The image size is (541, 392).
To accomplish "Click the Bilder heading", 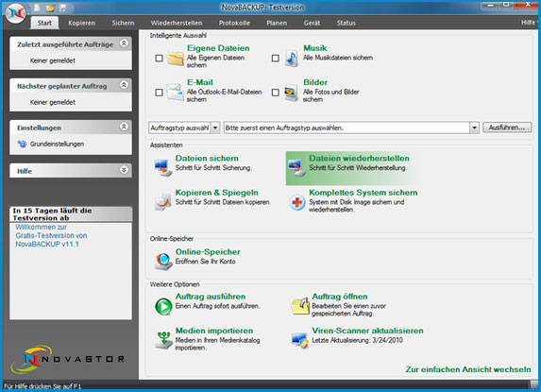I will pos(315,82).
